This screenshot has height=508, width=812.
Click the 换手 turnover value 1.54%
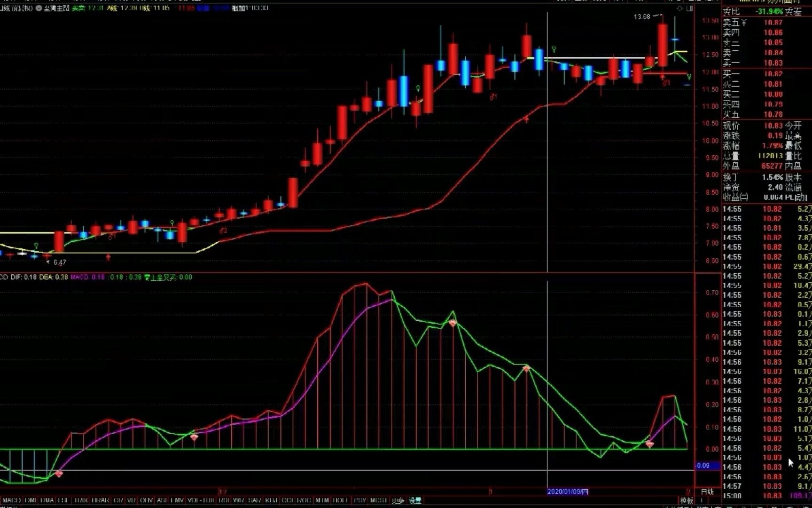(x=773, y=177)
